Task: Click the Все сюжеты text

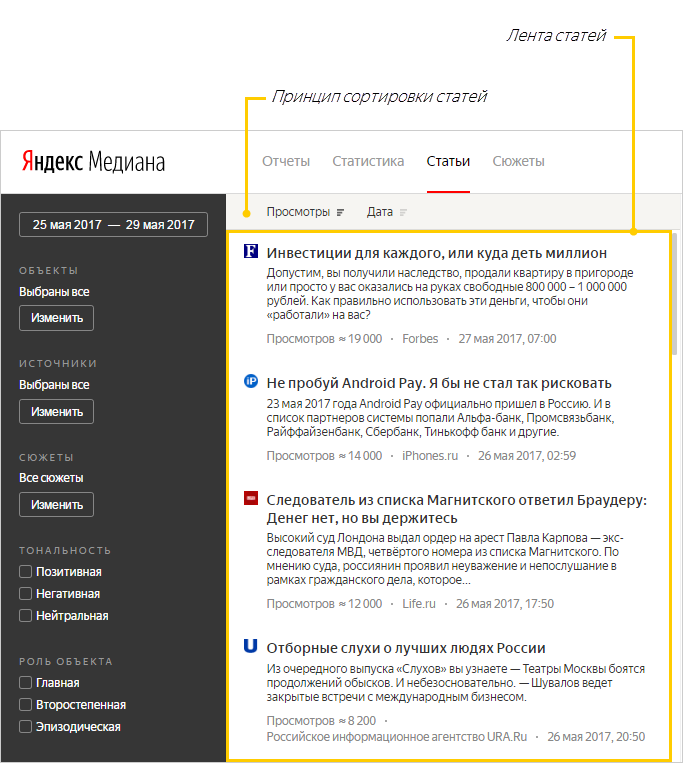Action: click(x=51, y=478)
